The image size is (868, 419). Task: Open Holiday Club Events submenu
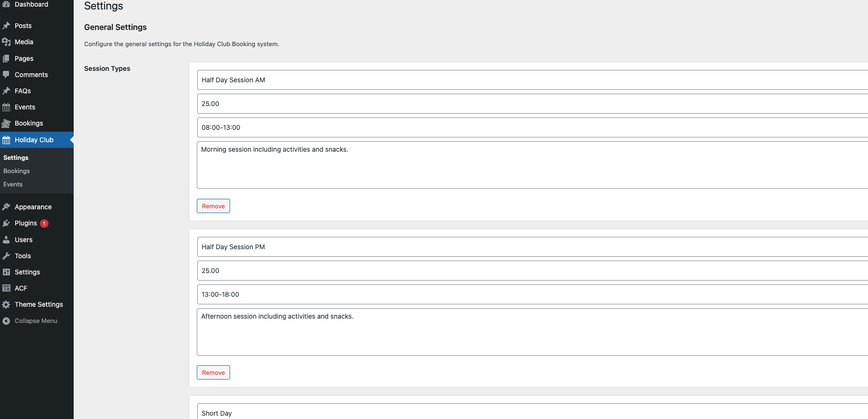(x=13, y=184)
